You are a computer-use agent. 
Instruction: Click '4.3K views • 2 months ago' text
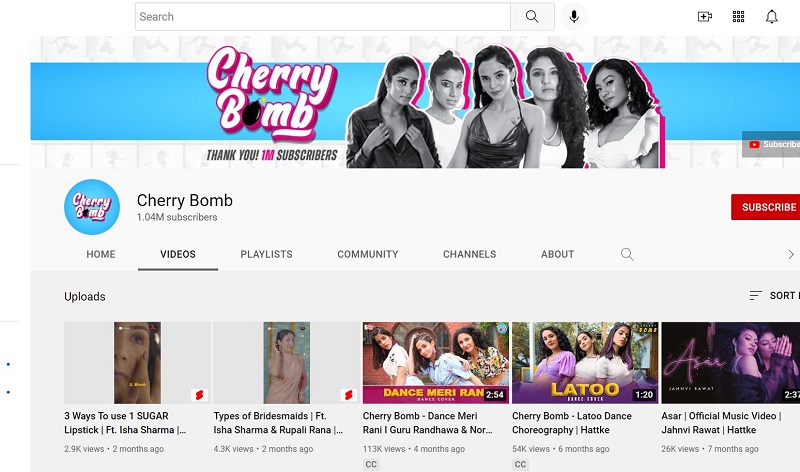(263, 449)
